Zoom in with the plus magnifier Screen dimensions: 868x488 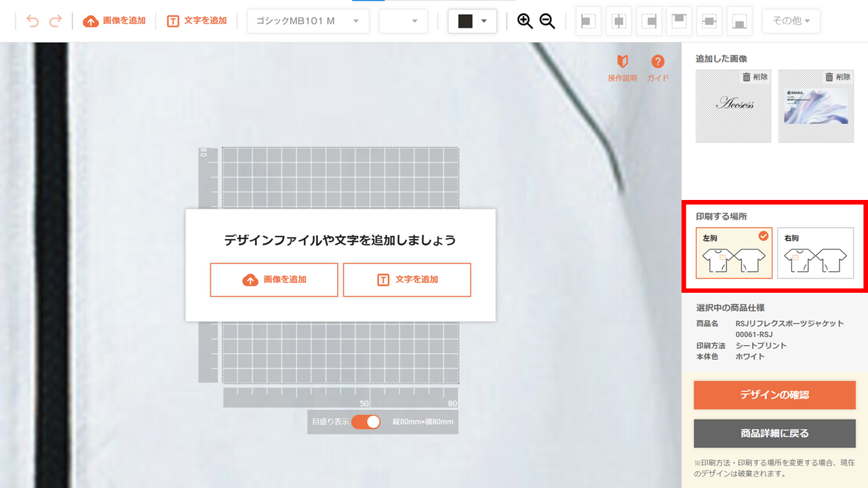click(x=525, y=21)
